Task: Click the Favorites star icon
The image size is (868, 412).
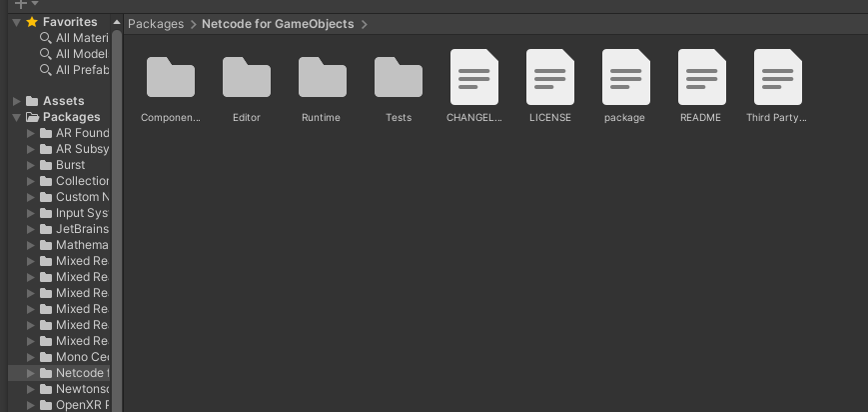Action: point(32,22)
